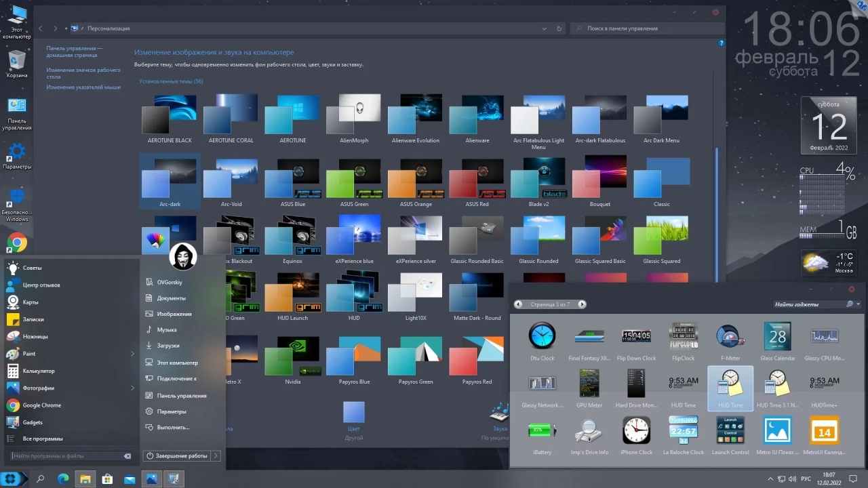Select the iBattery gadget icon

pos(542,430)
